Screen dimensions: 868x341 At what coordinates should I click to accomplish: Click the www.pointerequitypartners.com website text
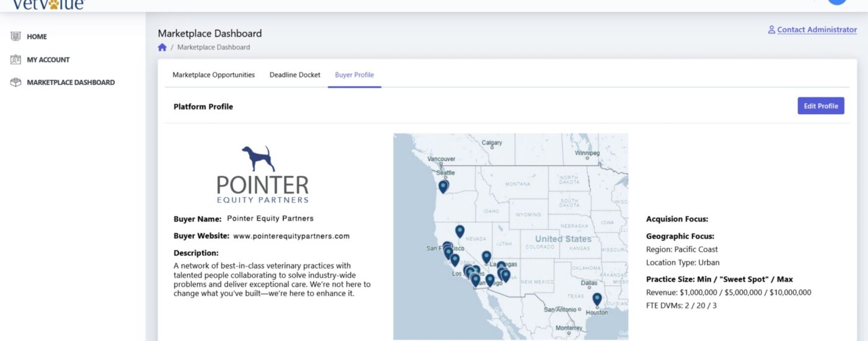tap(291, 236)
